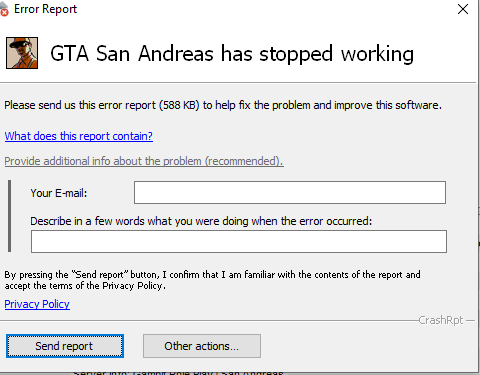This screenshot has height=375, width=480.
Task: Click 'Provide additional info about the problem' link
Action: tap(144, 161)
